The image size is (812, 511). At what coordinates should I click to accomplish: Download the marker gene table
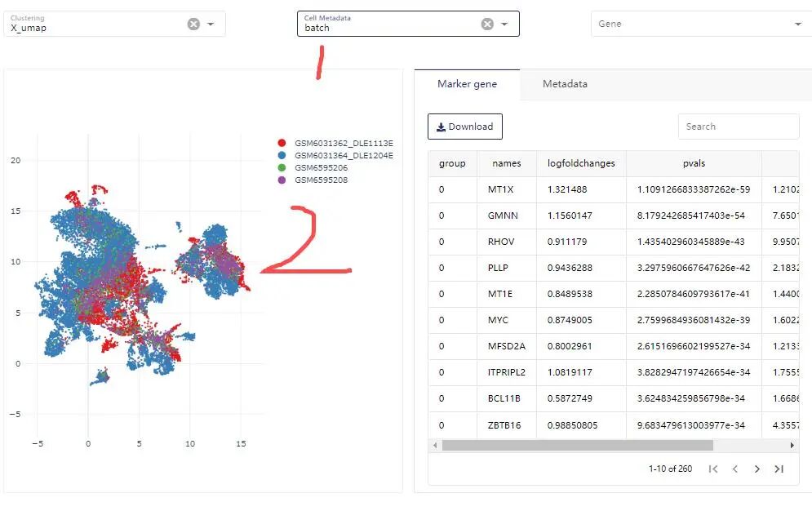click(x=465, y=127)
